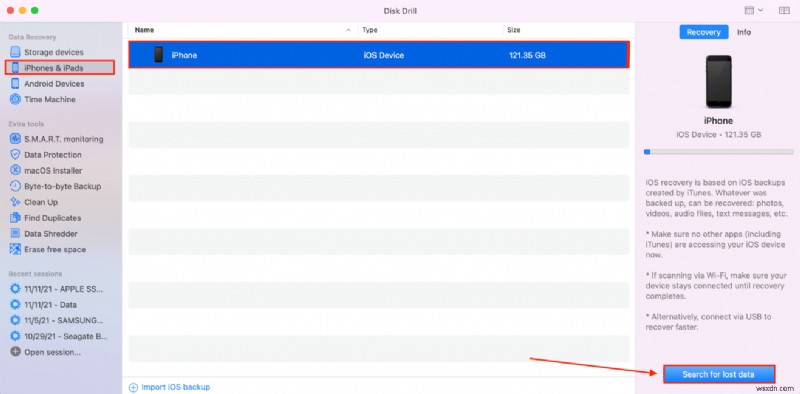This screenshot has height=394, width=800.
Task: Select Erase free space tool
Action: tap(47, 250)
